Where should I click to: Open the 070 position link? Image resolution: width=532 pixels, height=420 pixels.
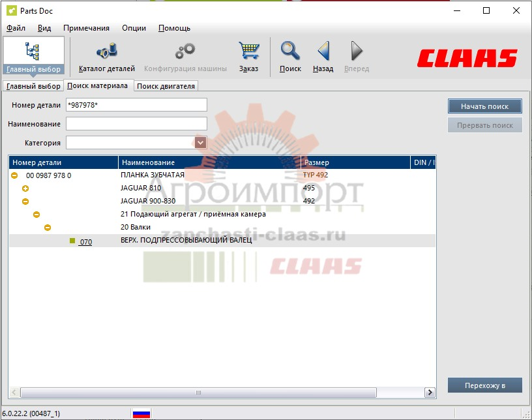[x=86, y=242]
